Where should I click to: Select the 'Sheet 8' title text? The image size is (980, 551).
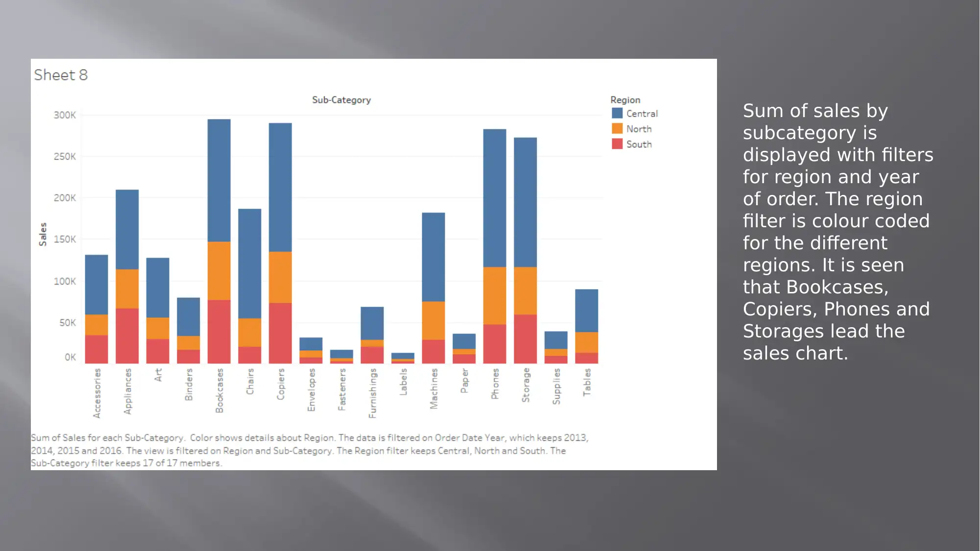pyautogui.click(x=61, y=75)
